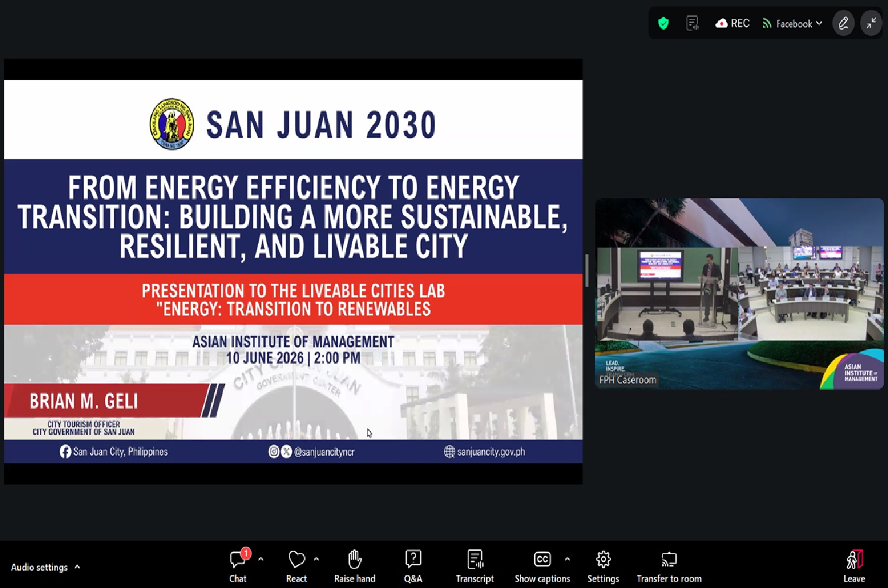888x588 pixels.
Task: Click the cloud REC recording indicator
Action: pos(732,24)
